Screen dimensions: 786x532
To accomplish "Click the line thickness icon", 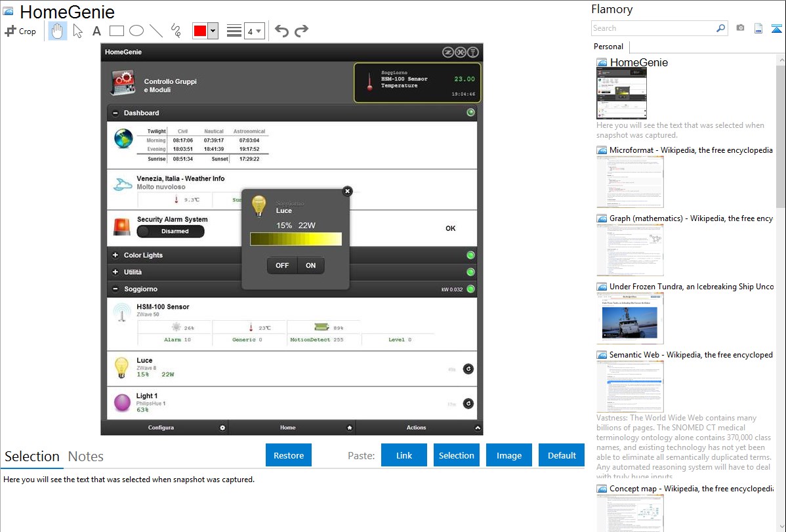I will click(234, 31).
